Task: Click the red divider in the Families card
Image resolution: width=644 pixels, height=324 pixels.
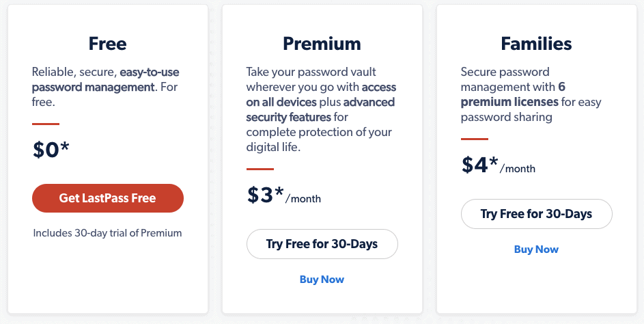Action: [x=475, y=139]
